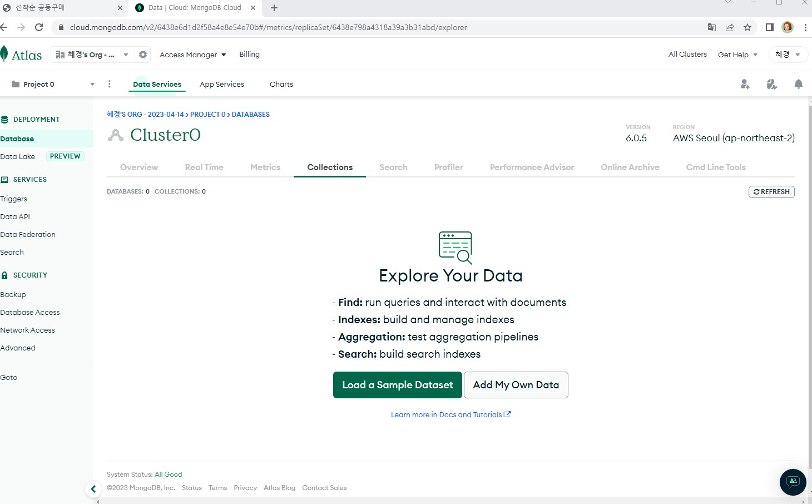Open Billing in top navigation
The image size is (812, 504).
[x=249, y=54]
